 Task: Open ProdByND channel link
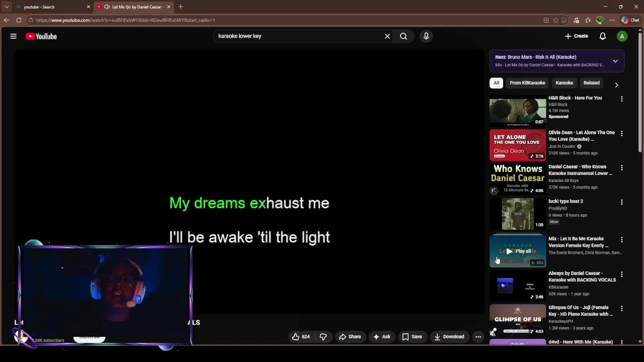[x=557, y=208]
